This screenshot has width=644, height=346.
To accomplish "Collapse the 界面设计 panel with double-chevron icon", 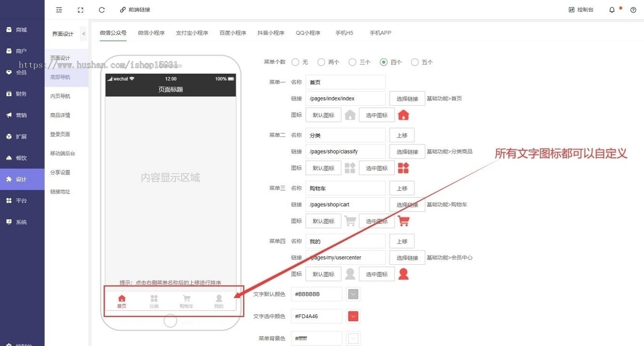I will click(84, 34).
